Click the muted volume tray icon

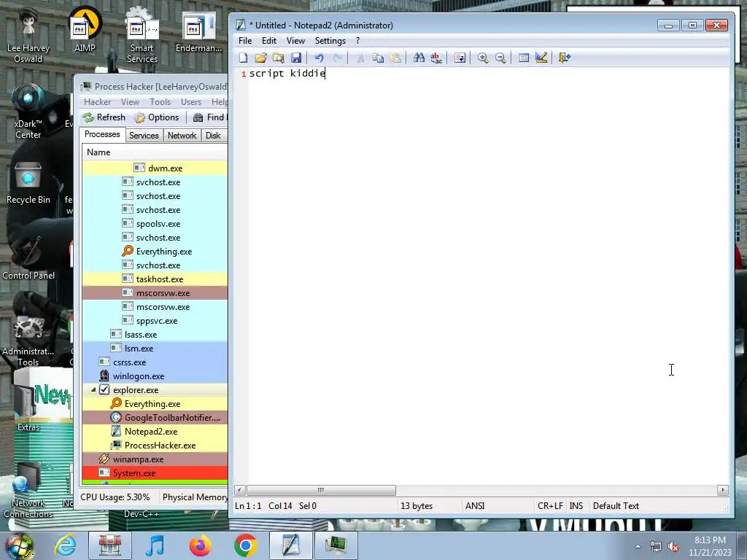pos(673,547)
